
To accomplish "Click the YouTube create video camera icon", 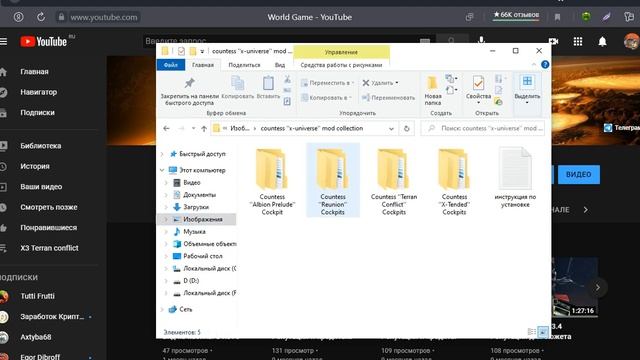I will (x=553, y=42).
